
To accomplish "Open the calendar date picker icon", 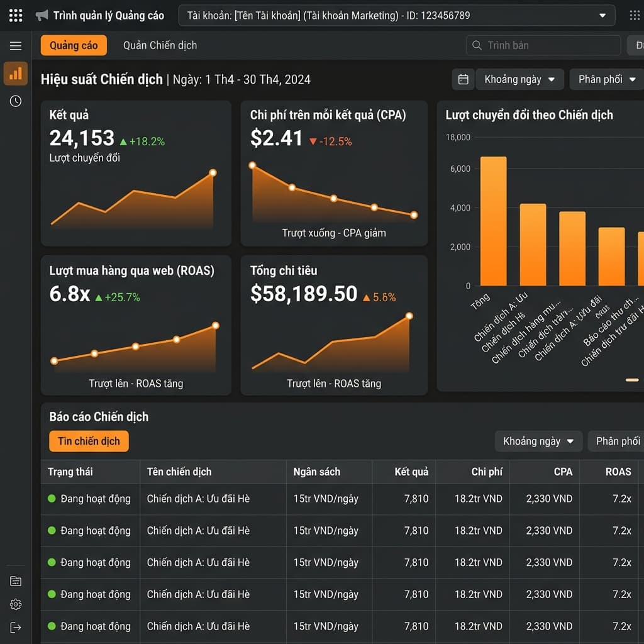I will 463,79.
